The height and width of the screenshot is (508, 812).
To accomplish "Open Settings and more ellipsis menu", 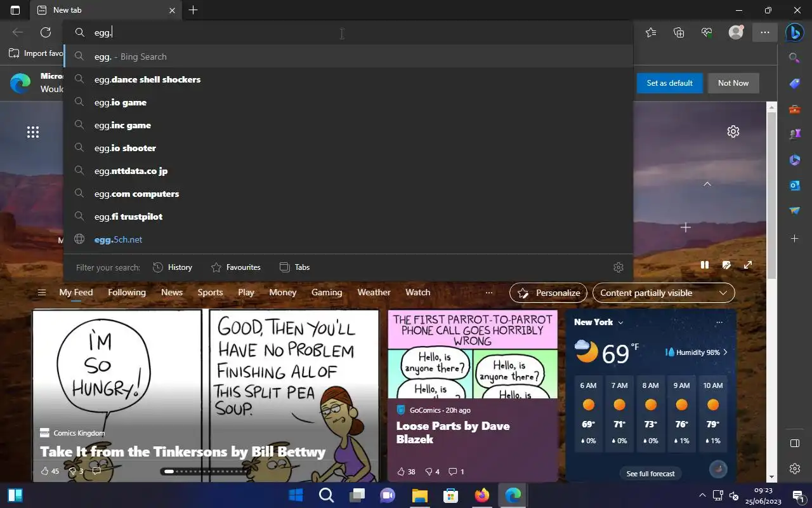I will pos(765,32).
